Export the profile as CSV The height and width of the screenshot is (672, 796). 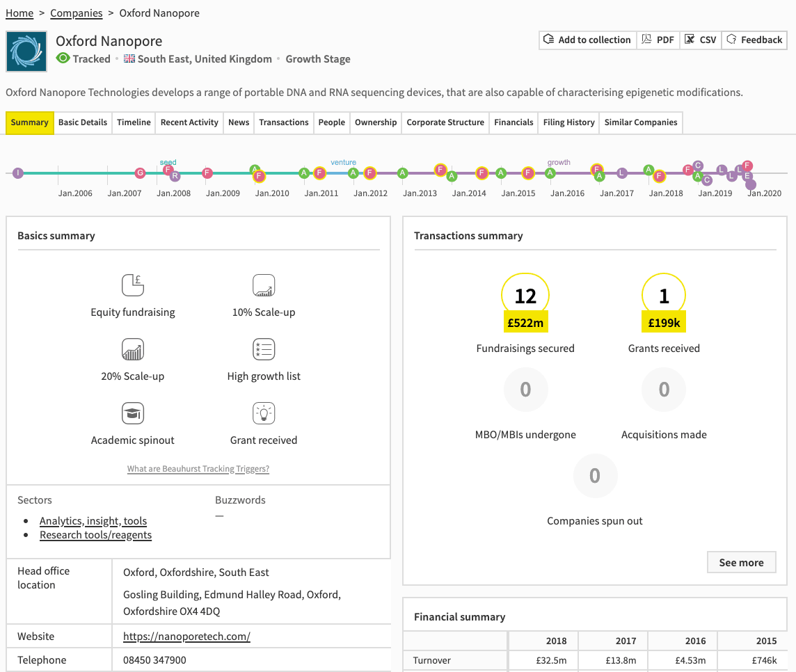(x=701, y=40)
